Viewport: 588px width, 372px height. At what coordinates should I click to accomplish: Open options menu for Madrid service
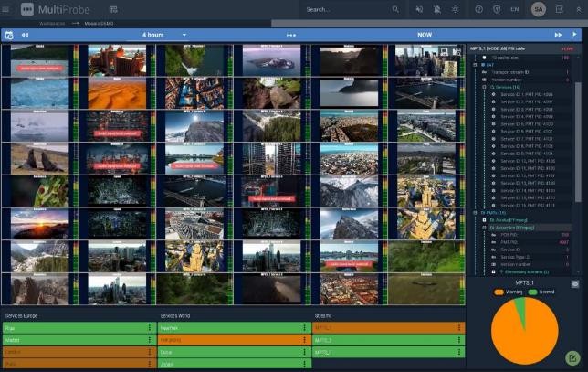pos(150,340)
